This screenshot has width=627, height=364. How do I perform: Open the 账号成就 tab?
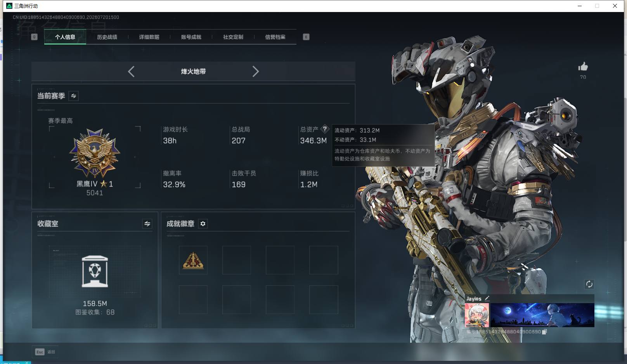pyautogui.click(x=191, y=37)
